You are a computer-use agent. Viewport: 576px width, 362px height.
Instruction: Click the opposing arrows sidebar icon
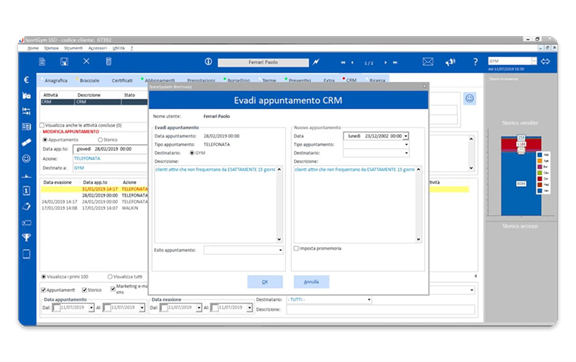point(26,111)
